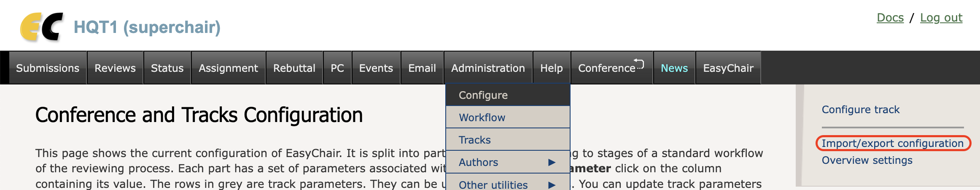Open the Events menu

pyautogui.click(x=376, y=68)
